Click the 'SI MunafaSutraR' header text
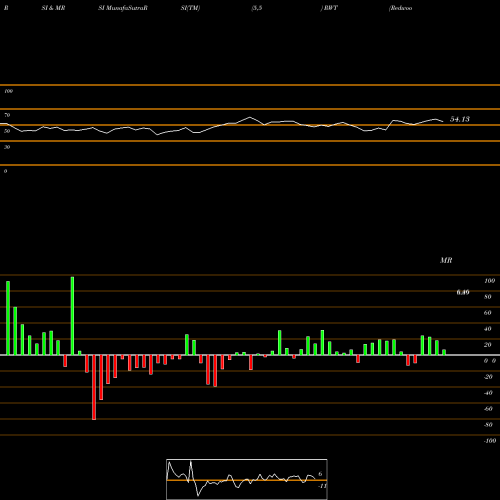 (x=123, y=8)
